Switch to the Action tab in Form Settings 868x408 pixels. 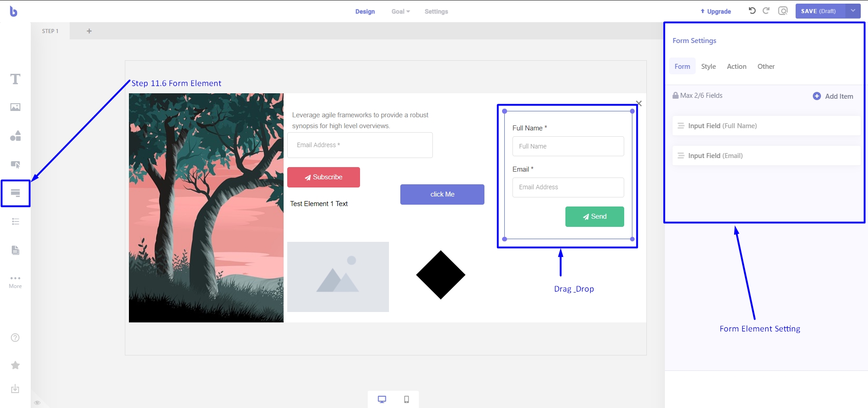pos(737,67)
